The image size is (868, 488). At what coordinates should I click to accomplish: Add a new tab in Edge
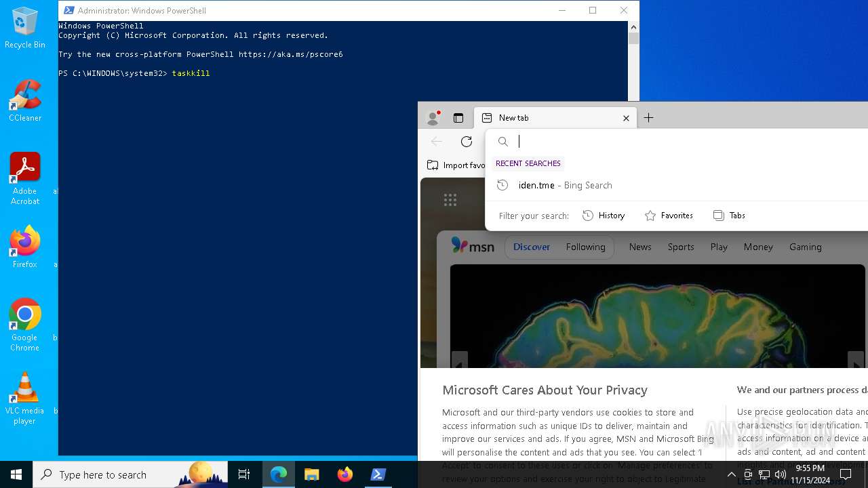(x=649, y=118)
